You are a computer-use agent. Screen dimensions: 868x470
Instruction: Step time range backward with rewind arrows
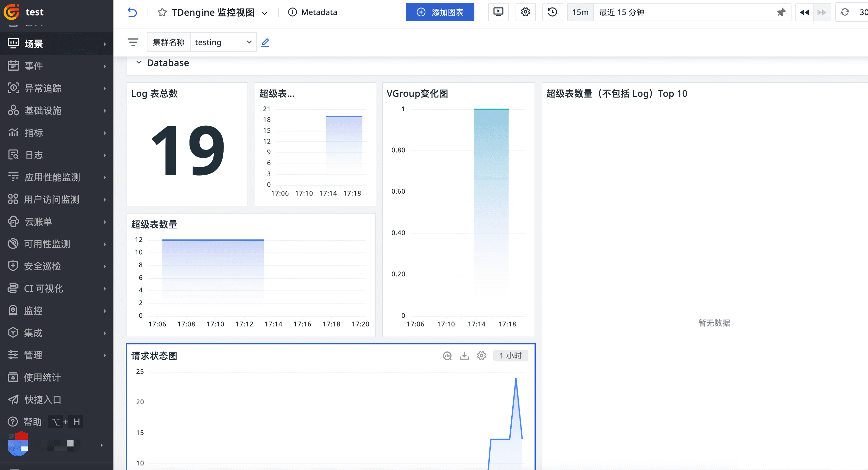(x=804, y=12)
